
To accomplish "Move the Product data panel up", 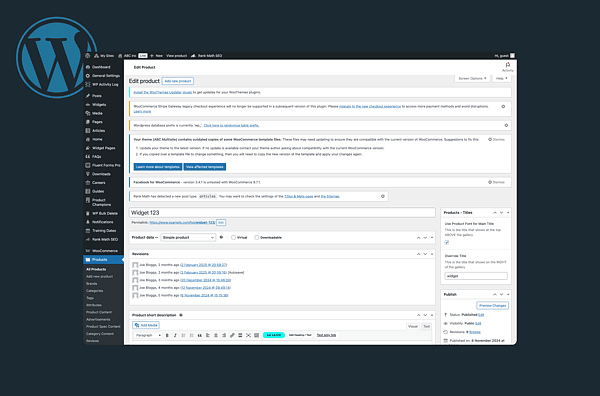I will point(418,238).
